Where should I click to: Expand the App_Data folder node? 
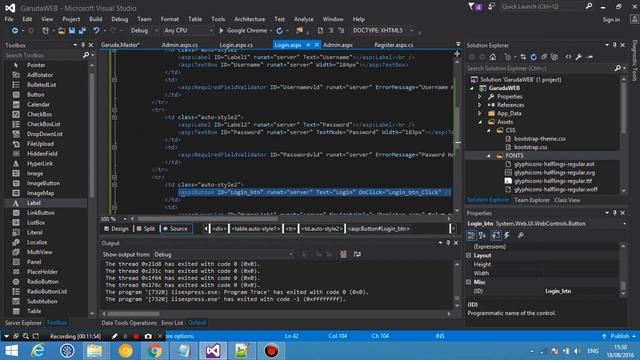tap(480, 113)
